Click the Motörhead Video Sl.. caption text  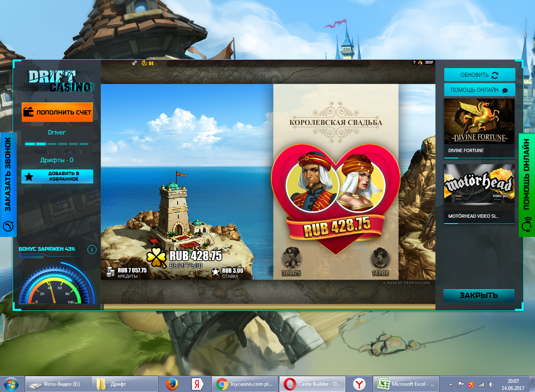[474, 216]
